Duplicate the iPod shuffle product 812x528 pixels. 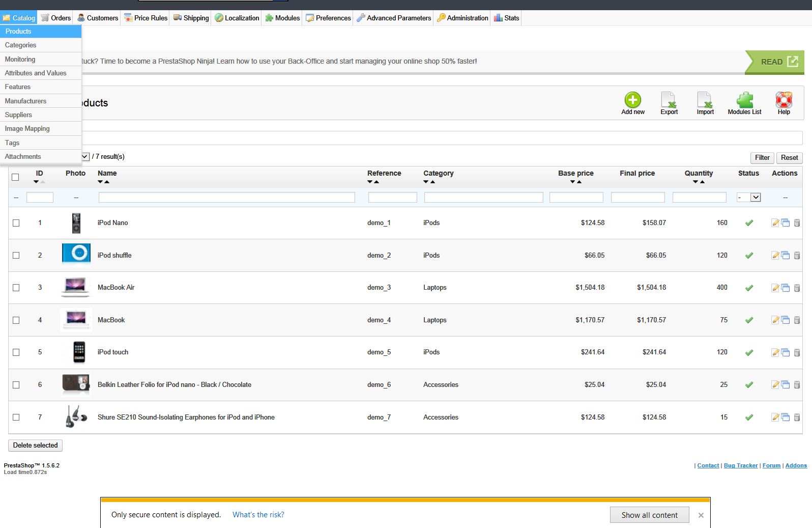[786, 255]
